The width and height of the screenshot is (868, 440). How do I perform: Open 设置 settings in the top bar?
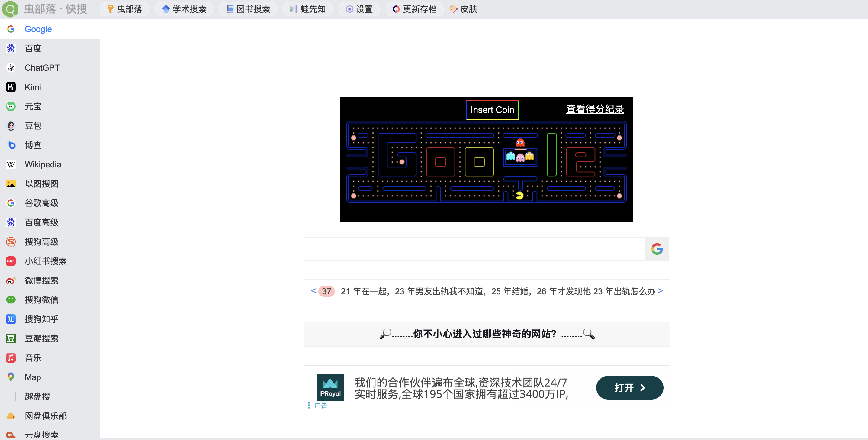click(x=359, y=9)
